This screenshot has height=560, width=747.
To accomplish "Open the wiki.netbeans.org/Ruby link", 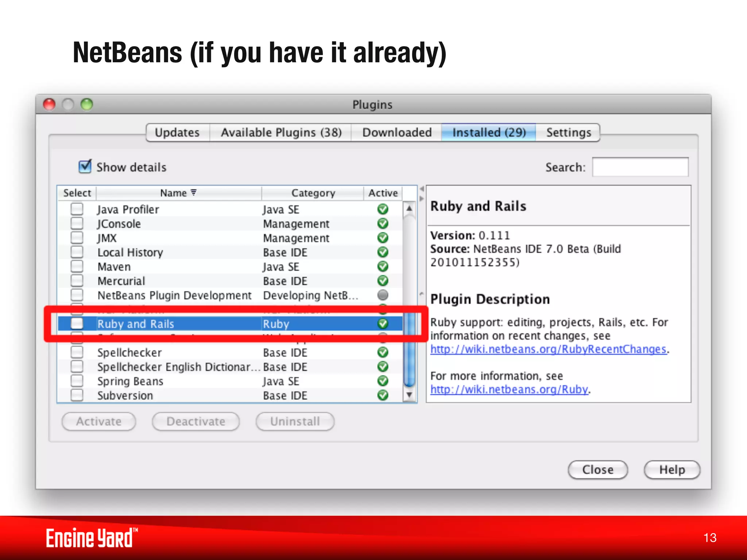I will coord(509,389).
